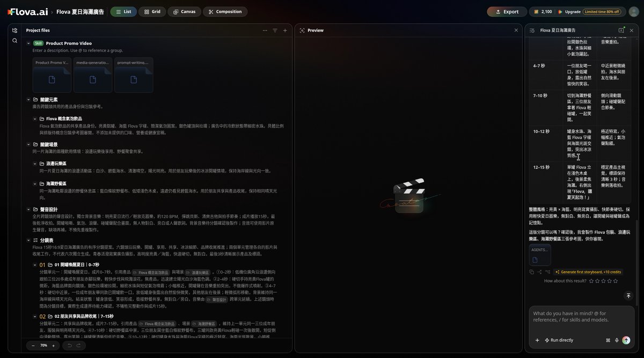This screenshot has height=358, width=644.
Task: Add new item with Project files plus
Action: (x=285, y=31)
